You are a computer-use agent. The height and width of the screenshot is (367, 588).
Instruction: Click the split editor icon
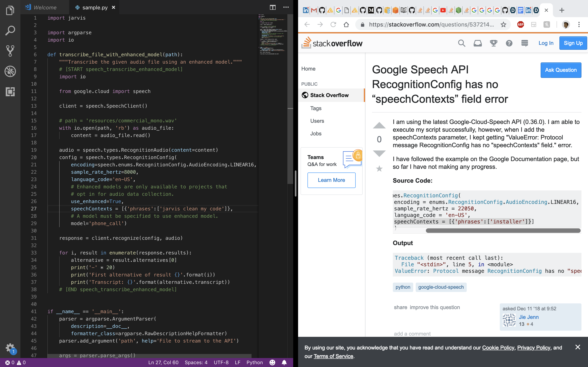pos(273,8)
